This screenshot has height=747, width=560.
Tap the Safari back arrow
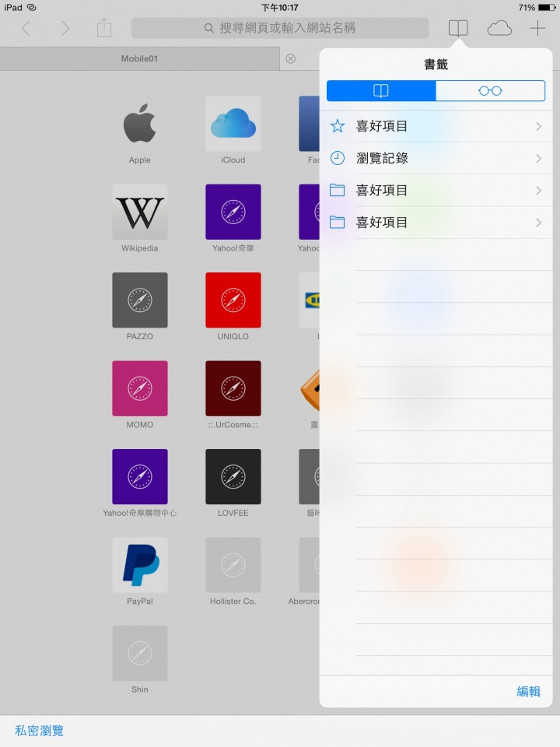[x=26, y=29]
